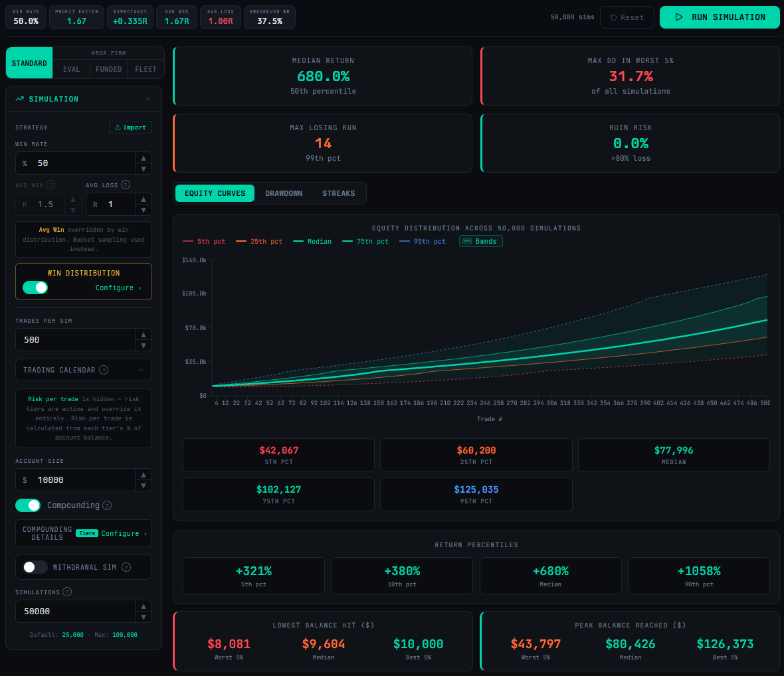This screenshot has height=676, width=784.
Task: Click the Max Losing Run card
Action: coord(322,143)
